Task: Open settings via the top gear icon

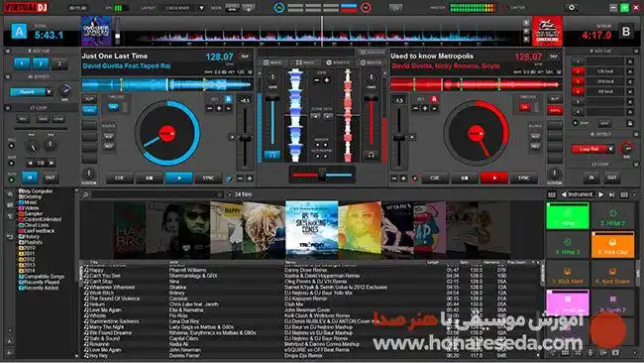Action: point(572,7)
